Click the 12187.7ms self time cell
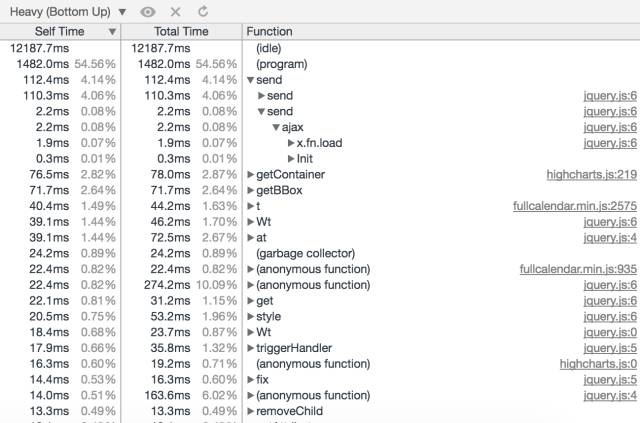The height and width of the screenshot is (423, 640). click(x=40, y=48)
